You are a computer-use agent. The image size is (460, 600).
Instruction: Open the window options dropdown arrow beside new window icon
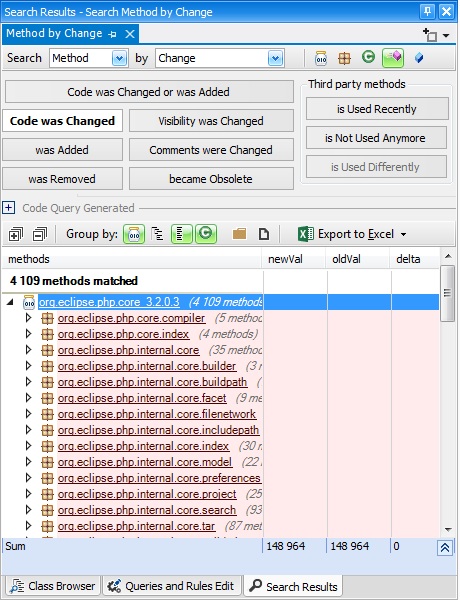(x=446, y=36)
